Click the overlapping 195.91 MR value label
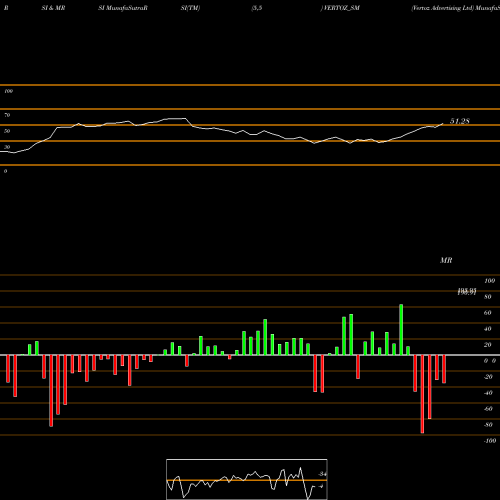 tap(467, 292)
